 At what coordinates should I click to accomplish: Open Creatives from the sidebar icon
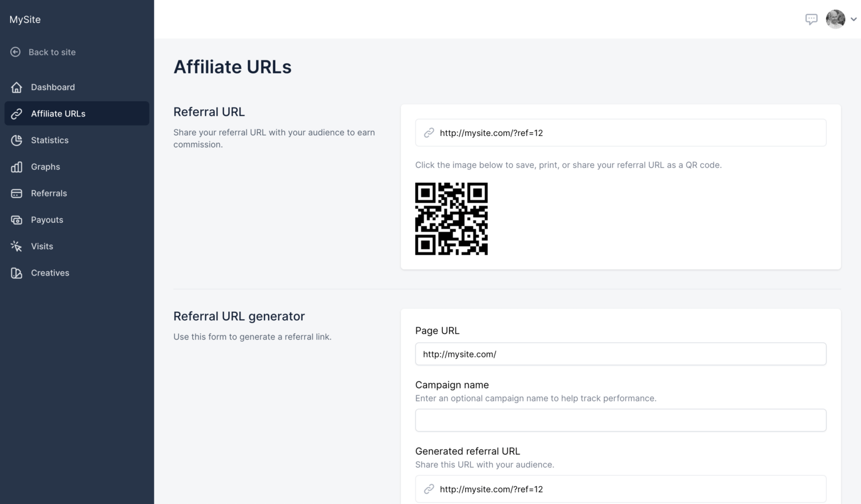coord(16,273)
